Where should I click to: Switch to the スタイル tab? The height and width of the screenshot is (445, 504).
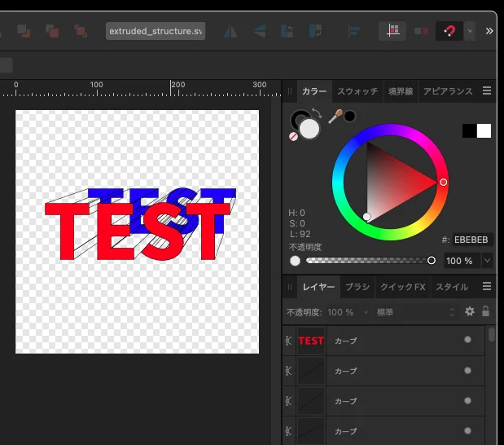[452, 287]
